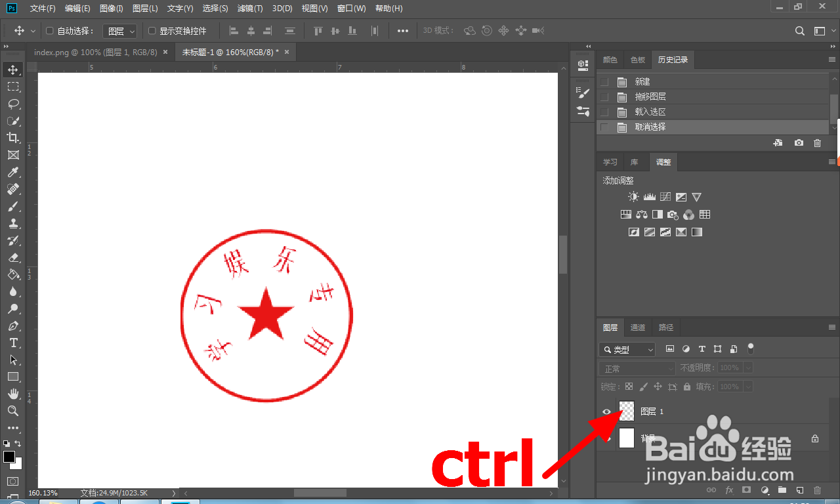Add a layer mask
This screenshot has height=504, width=840.
click(746, 490)
